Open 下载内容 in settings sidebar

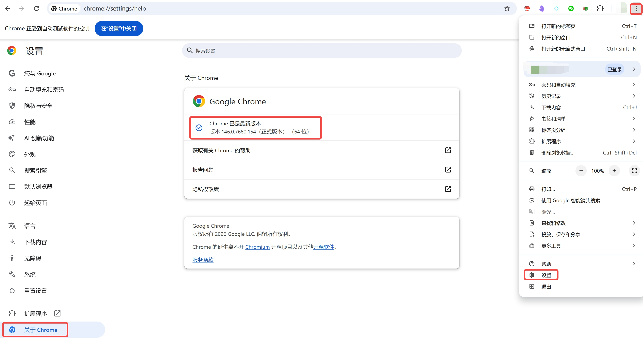(53, 242)
